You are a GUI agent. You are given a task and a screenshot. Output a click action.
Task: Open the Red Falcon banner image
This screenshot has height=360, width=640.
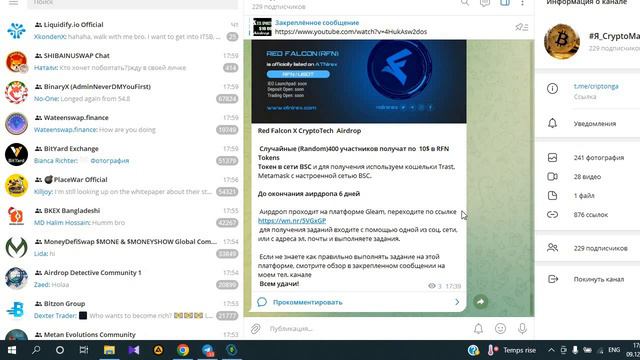click(359, 81)
